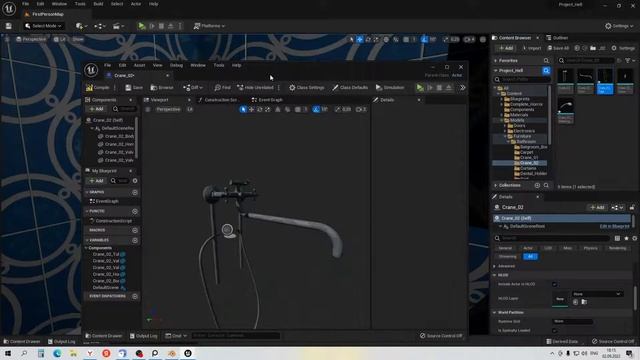Add new dispatcher with EVENT DISPATCHERS plus icon
This screenshot has height=360, width=640.
(135, 296)
